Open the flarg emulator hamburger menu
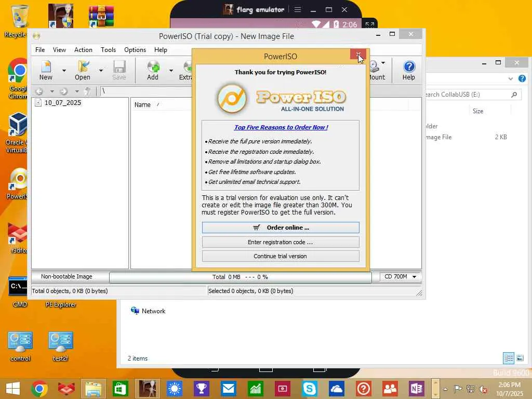Viewport: 532px width, 399px height. [x=298, y=9]
